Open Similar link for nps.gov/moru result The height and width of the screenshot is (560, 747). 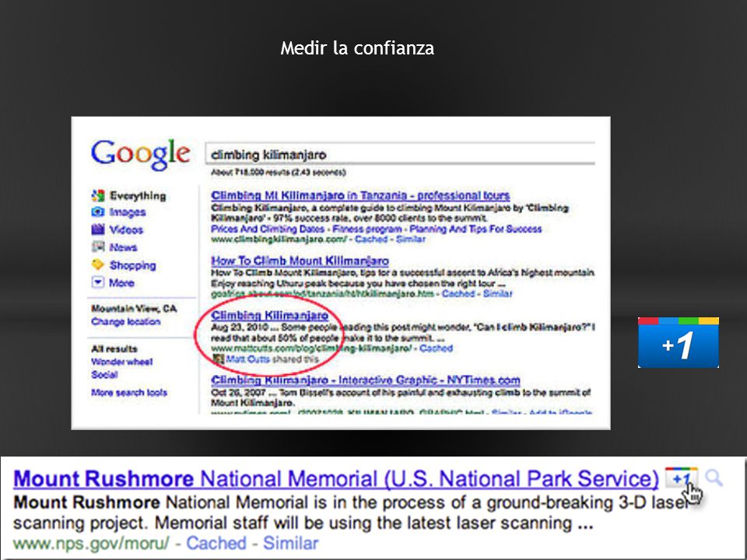click(x=290, y=543)
